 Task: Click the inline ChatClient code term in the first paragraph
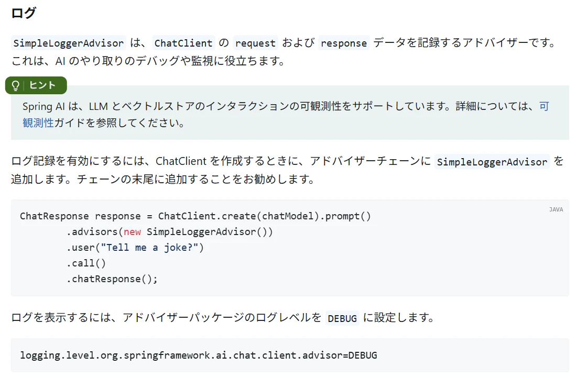pyautogui.click(x=183, y=43)
